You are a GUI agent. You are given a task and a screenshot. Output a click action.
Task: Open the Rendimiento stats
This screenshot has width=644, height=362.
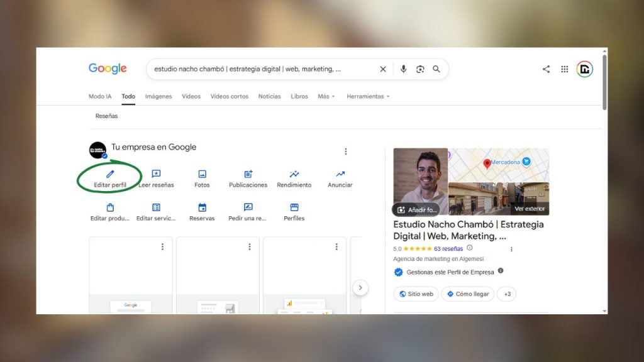294,178
